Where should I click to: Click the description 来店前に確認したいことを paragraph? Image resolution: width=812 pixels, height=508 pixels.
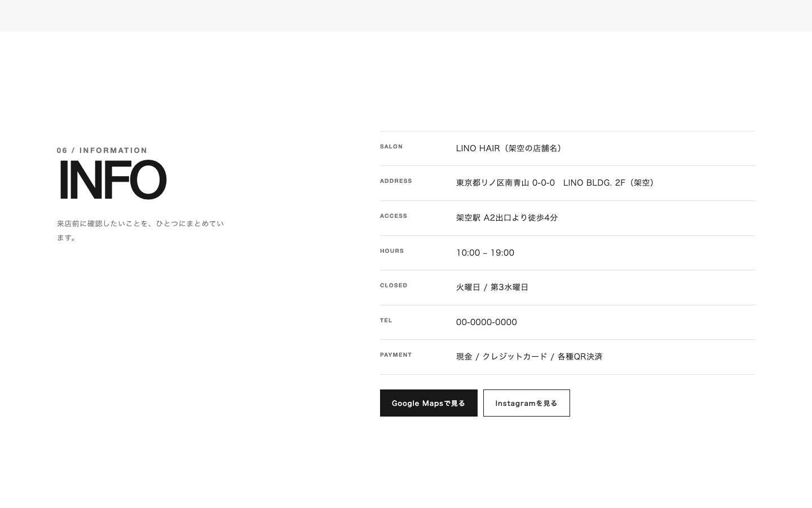(x=140, y=230)
